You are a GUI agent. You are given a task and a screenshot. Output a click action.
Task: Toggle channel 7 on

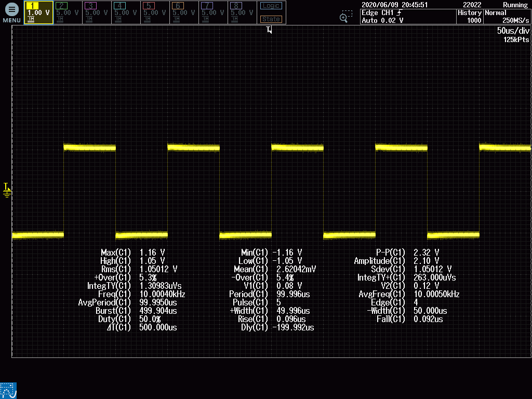tap(214, 12)
